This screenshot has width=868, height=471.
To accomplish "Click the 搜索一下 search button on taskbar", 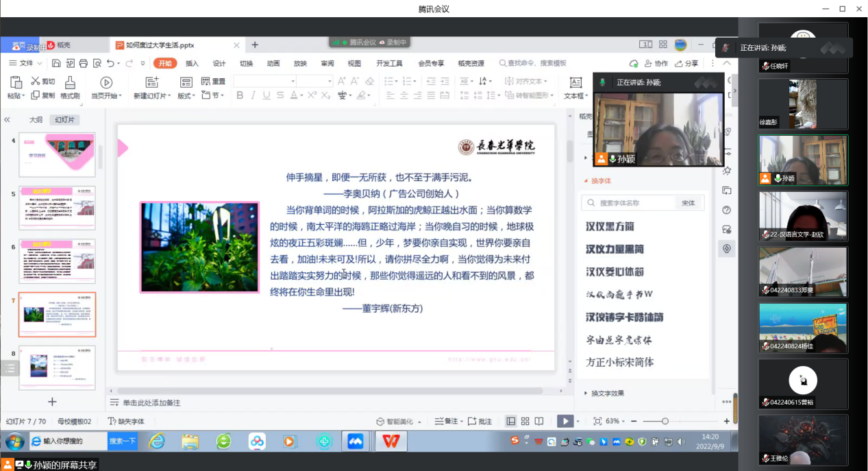I will (x=122, y=441).
